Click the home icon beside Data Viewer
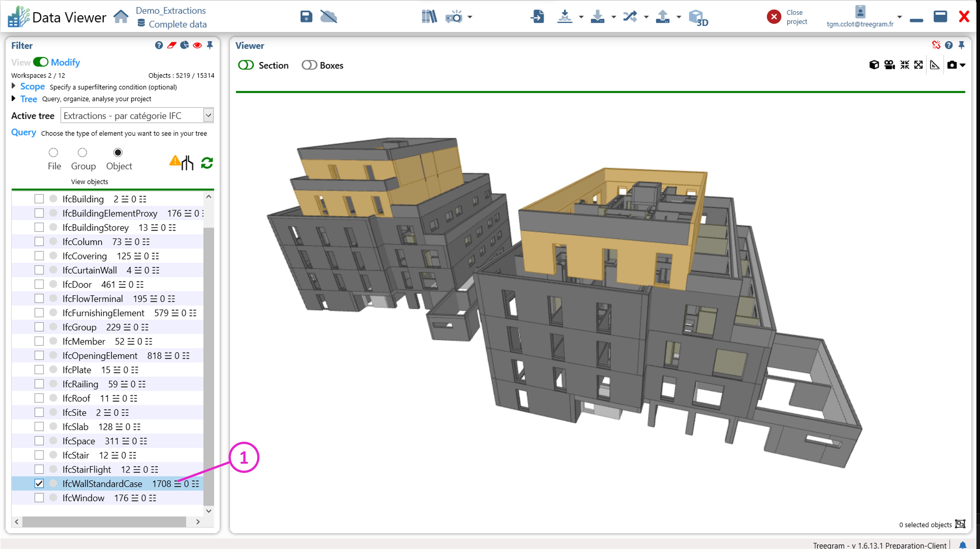Viewport: 980px width, 549px height. click(x=121, y=17)
